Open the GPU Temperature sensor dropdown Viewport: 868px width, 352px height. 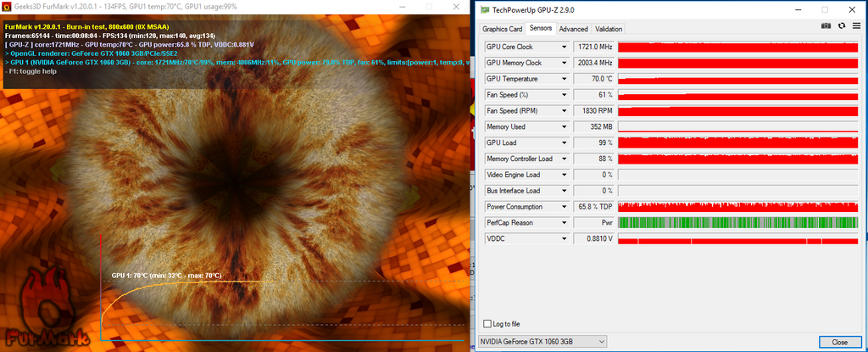[564, 79]
